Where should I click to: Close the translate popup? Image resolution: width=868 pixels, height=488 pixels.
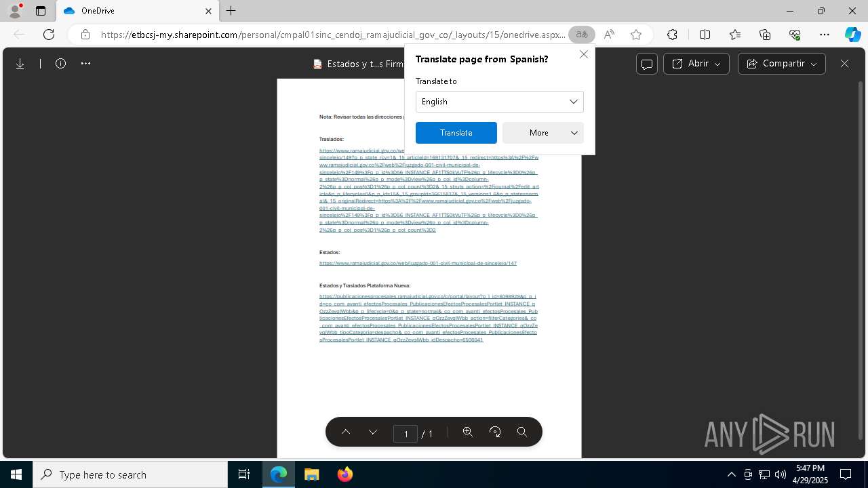(x=584, y=54)
